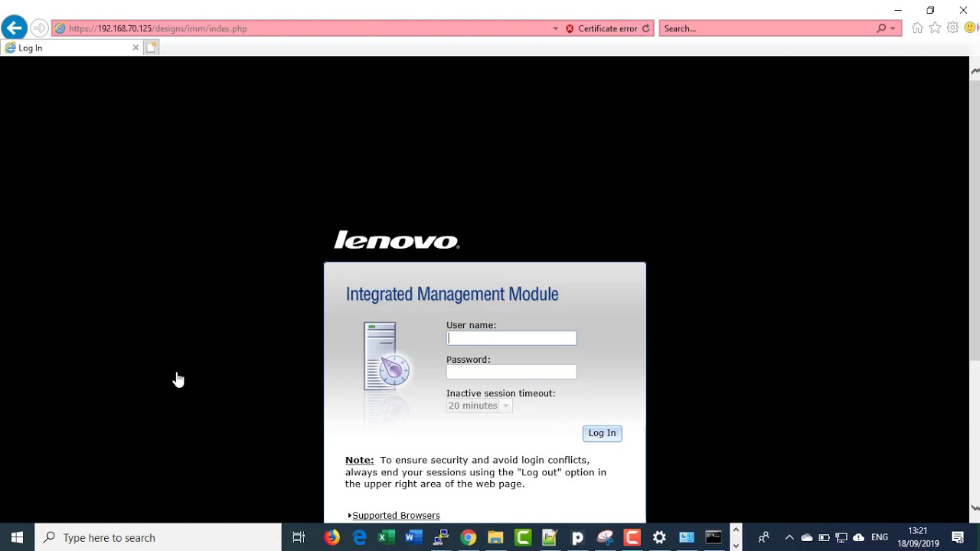Open File Explorer from the taskbar
This screenshot has height=551, width=980.
[x=495, y=537]
